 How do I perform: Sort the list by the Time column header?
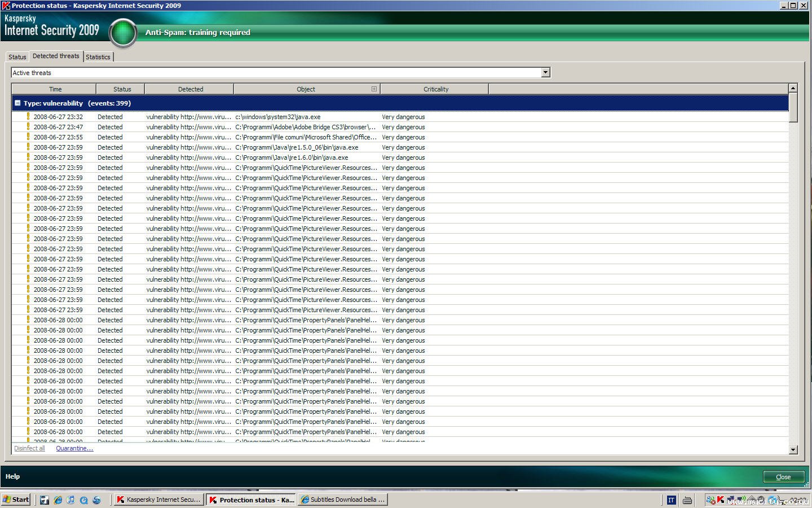tap(55, 89)
